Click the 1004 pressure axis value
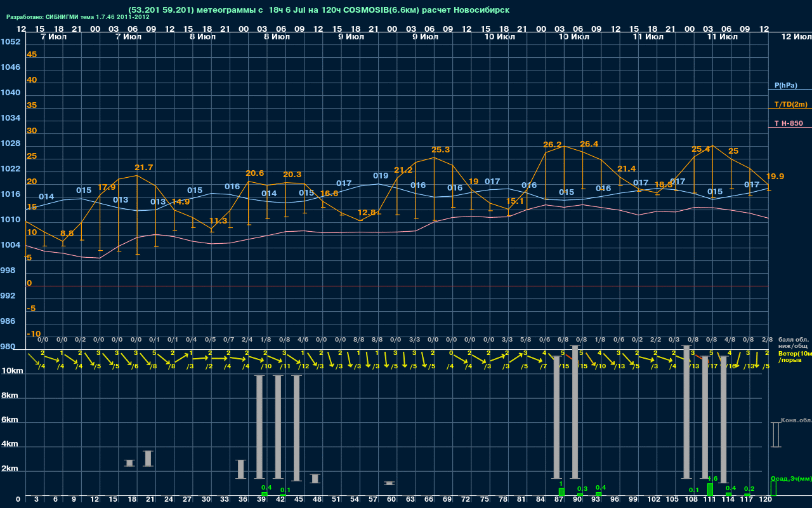Screen dimensions: 812x508 [10, 245]
